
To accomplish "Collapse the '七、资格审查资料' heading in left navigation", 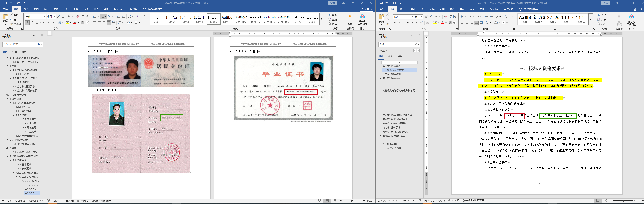I will coord(4,95).
